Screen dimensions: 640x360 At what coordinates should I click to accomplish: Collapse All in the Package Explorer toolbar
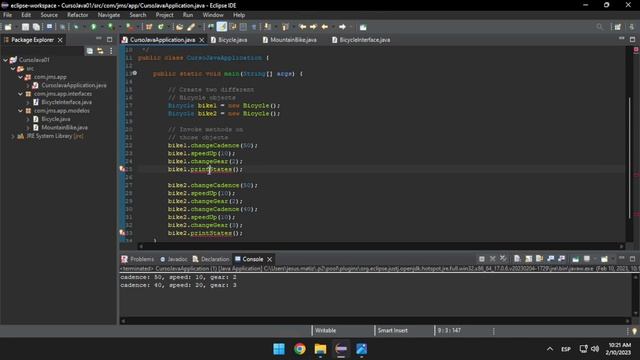pyautogui.click(x=89, y=51)
